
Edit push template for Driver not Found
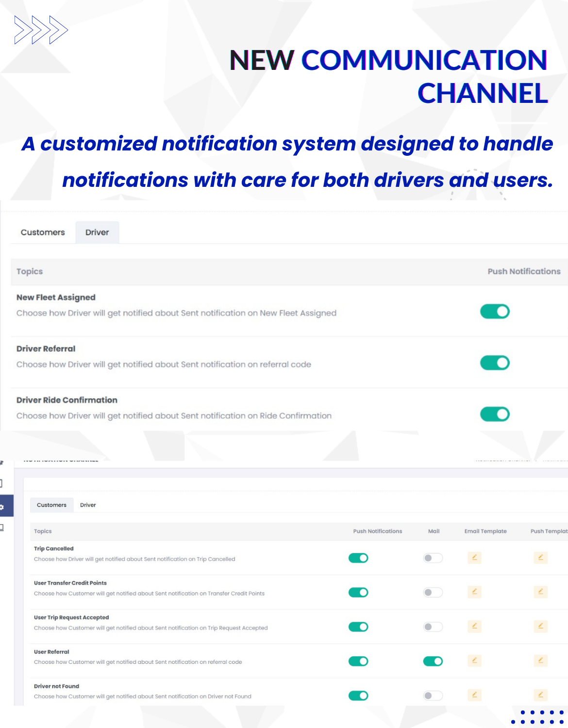[x=540, y=695]
